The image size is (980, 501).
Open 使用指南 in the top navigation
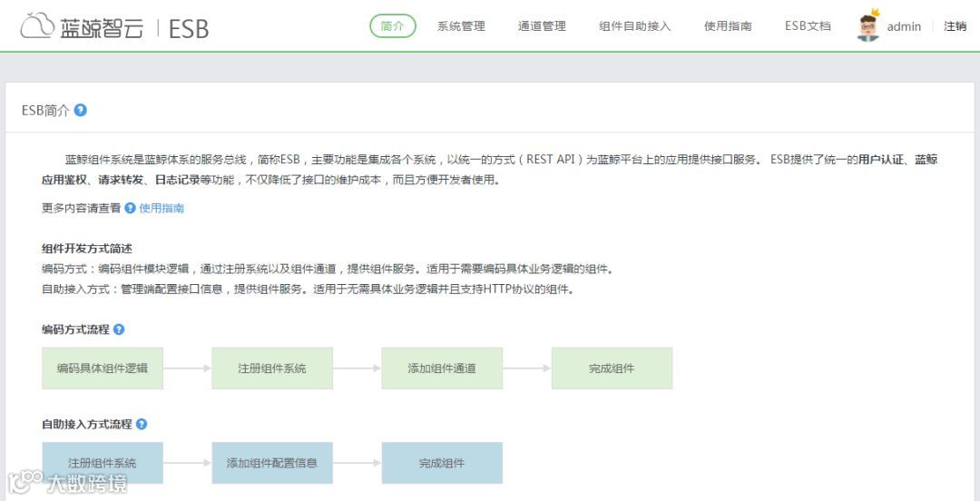point(728,26)
